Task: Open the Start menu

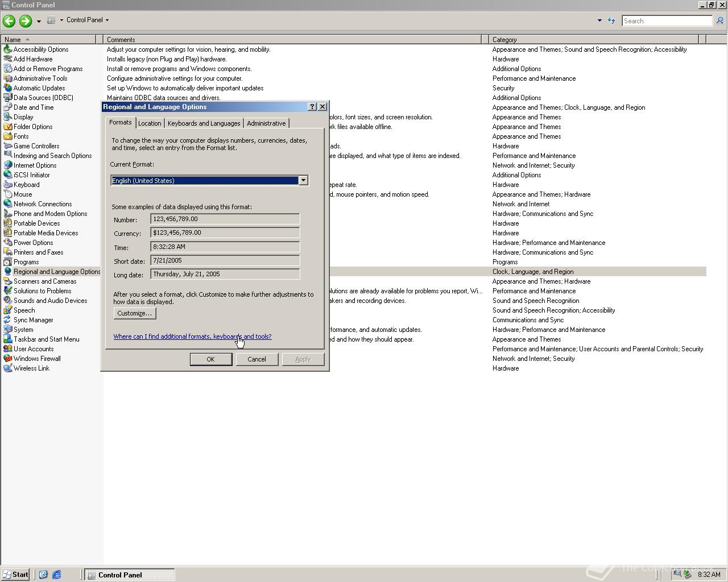Action: [x=16, y=575]
